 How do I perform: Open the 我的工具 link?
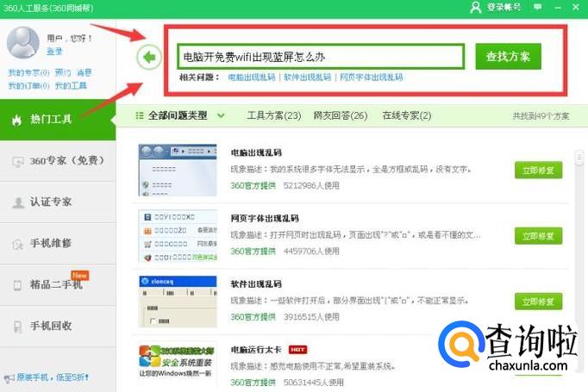(71, 86)
